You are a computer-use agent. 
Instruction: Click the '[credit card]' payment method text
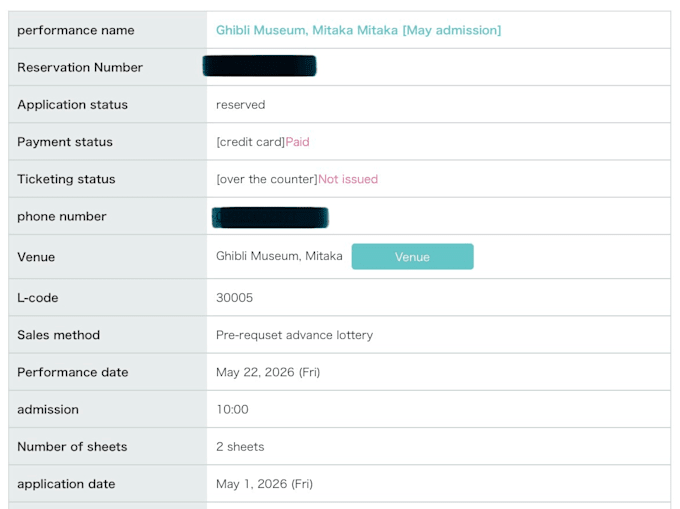click(251, 142)
